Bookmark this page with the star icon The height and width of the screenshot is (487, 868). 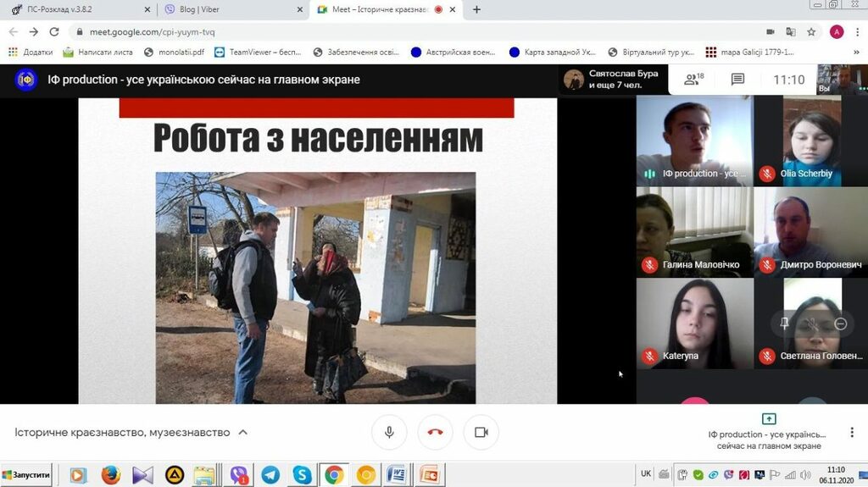pos(811,31)
